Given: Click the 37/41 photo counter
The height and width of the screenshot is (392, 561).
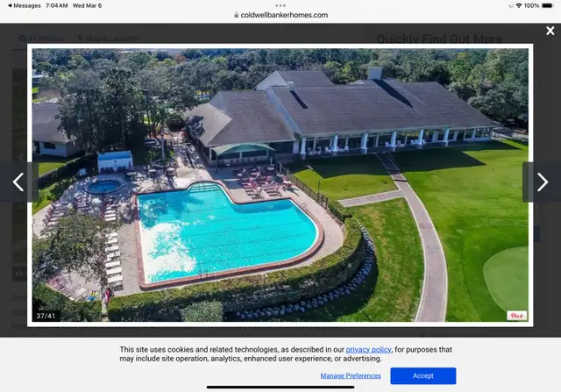Looking at the screenshot, I should (x=46, y=316).
